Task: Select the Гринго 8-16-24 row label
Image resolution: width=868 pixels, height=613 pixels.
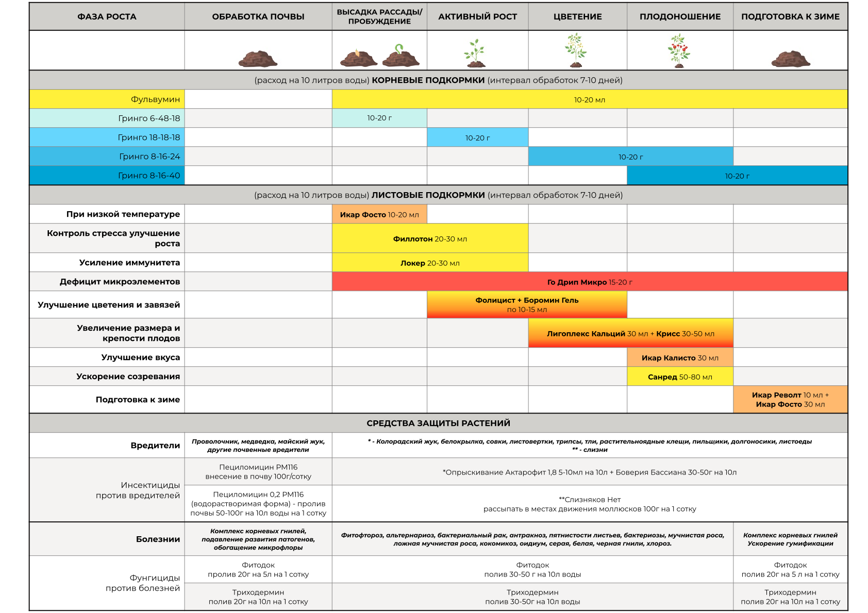Action: pos(107,156)
